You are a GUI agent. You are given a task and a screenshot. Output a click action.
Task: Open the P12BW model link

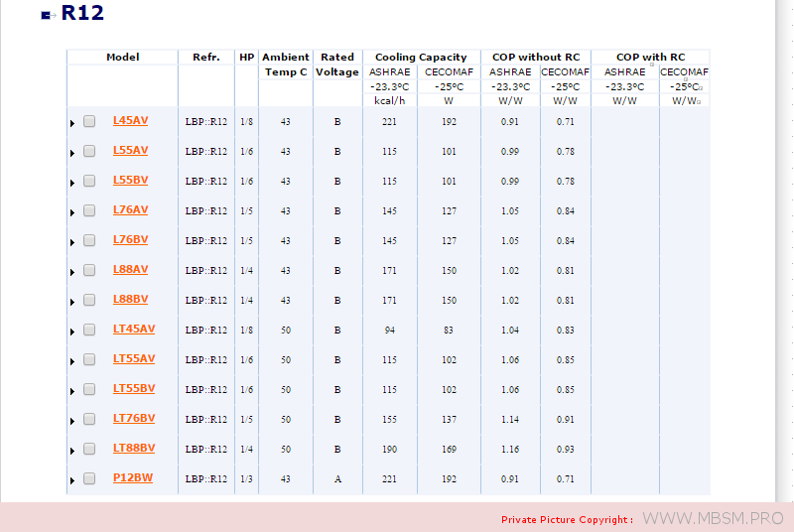132,477
